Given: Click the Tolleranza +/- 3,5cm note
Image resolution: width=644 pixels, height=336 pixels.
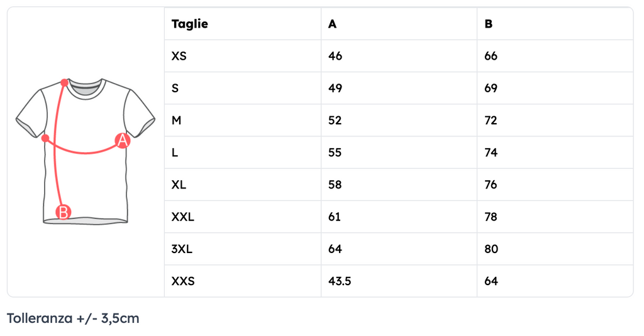Looking at the screenshot, I should 73,318.
